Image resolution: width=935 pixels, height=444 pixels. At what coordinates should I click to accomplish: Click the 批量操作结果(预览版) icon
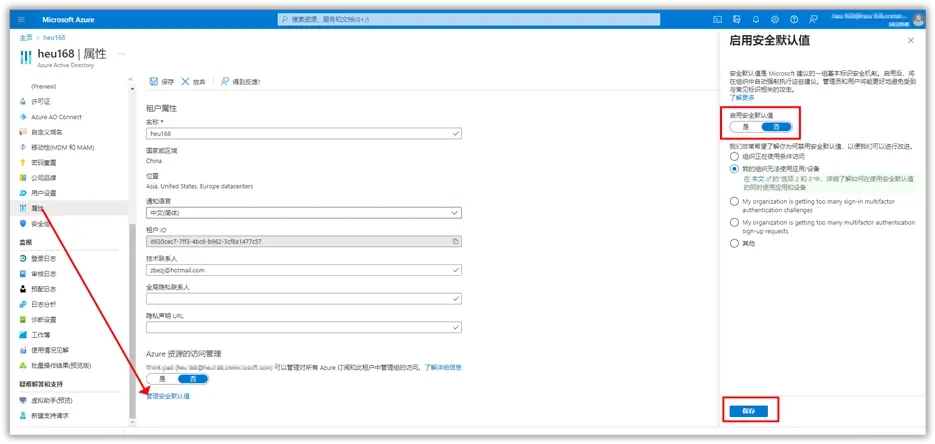(23, 365)
